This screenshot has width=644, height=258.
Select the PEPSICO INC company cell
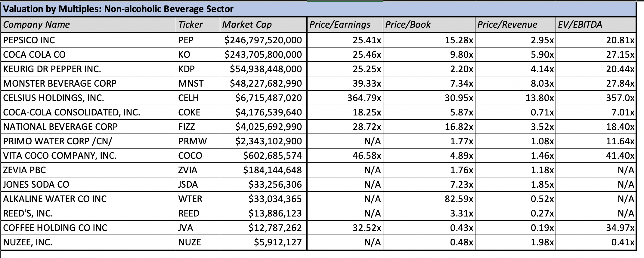pyautogui.click(x=88, y=40)
